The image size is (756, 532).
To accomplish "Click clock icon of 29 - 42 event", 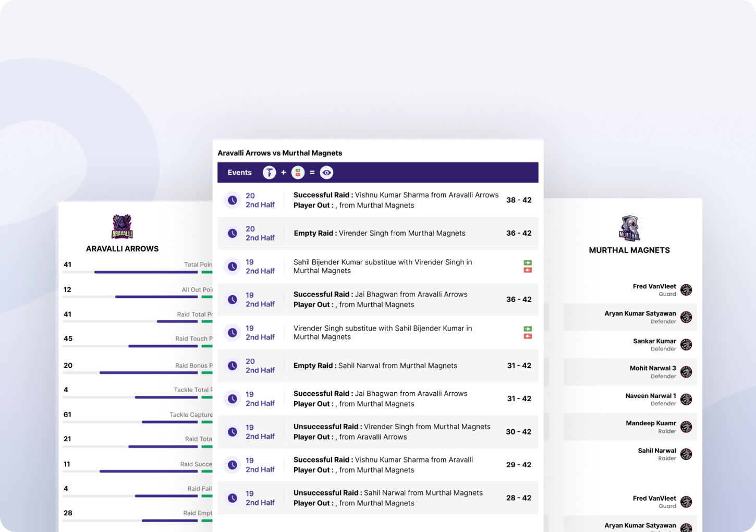I will (x=233, y=465).
